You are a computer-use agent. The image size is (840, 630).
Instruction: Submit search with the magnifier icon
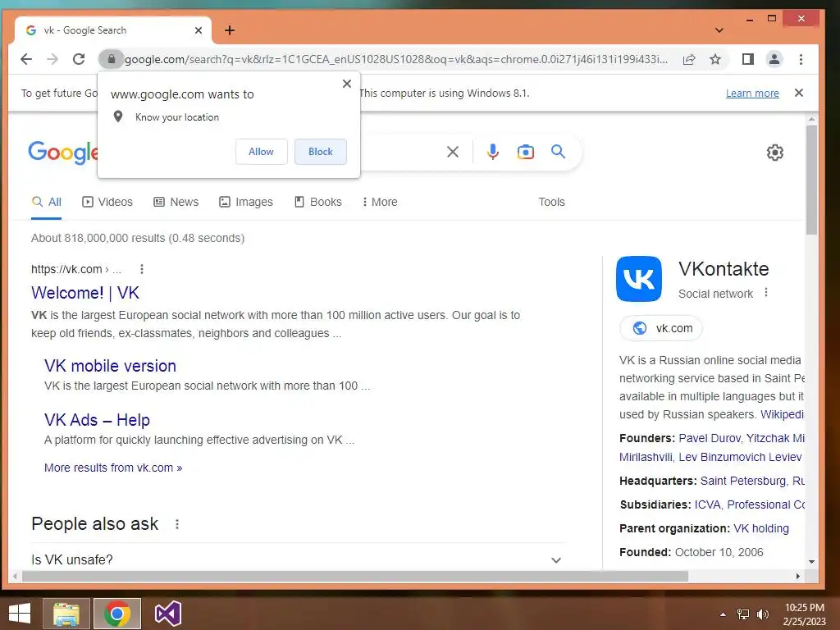tap(558, 152)
